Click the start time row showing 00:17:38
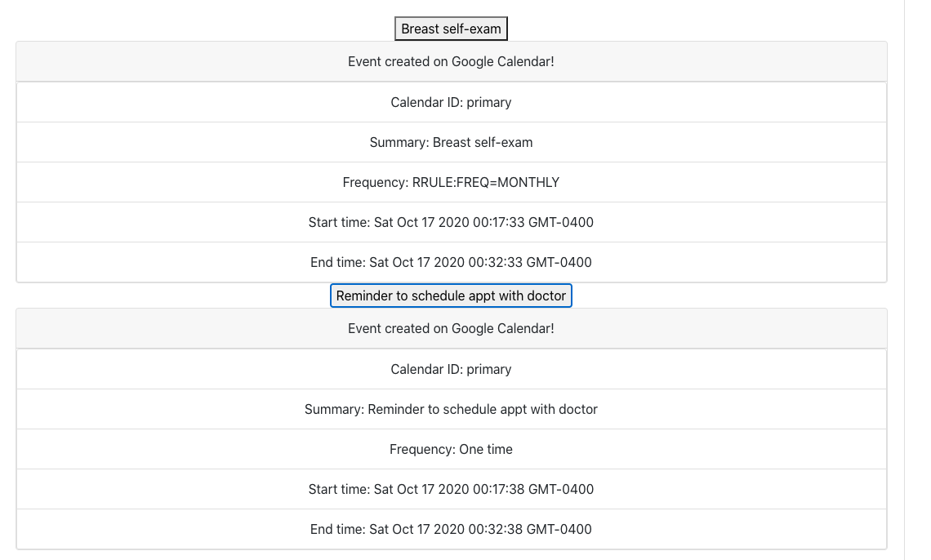The height and width of the screenshot is (560, 931). click(x=451, y=489)
